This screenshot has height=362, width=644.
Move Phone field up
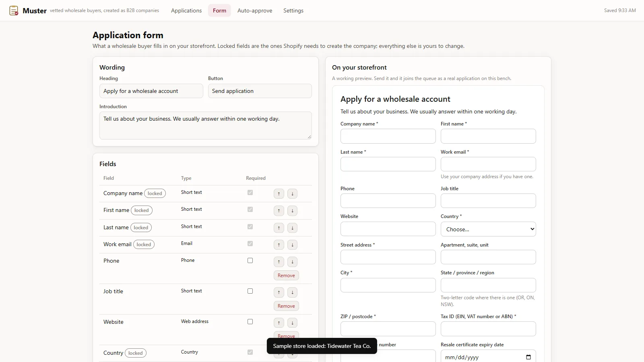(279, 262)
